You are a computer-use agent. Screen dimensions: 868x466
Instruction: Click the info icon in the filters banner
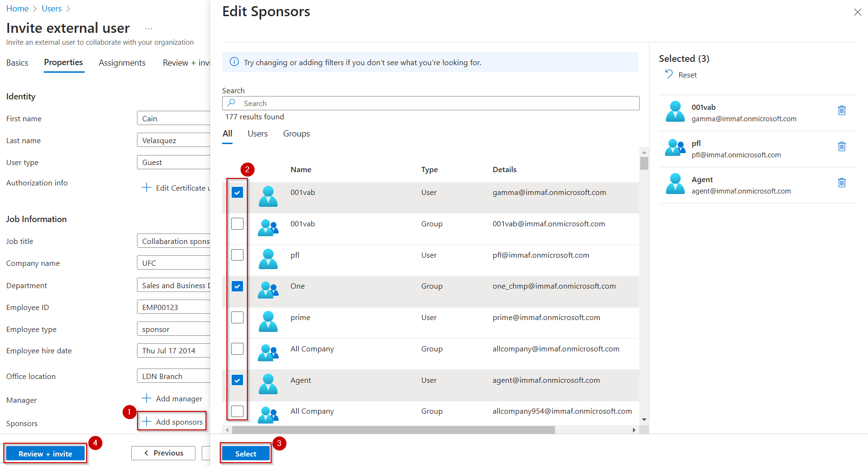(x=234, y=62)
